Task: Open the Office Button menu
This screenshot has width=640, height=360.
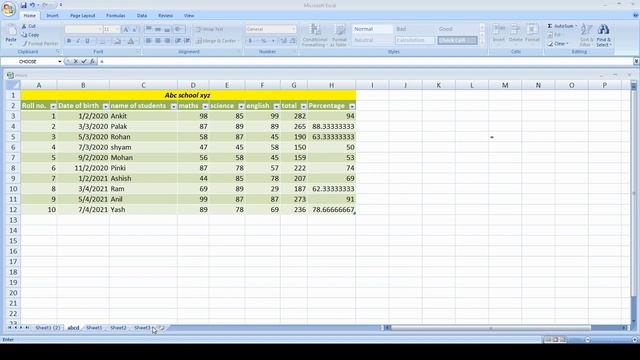Action: (8, 8)
